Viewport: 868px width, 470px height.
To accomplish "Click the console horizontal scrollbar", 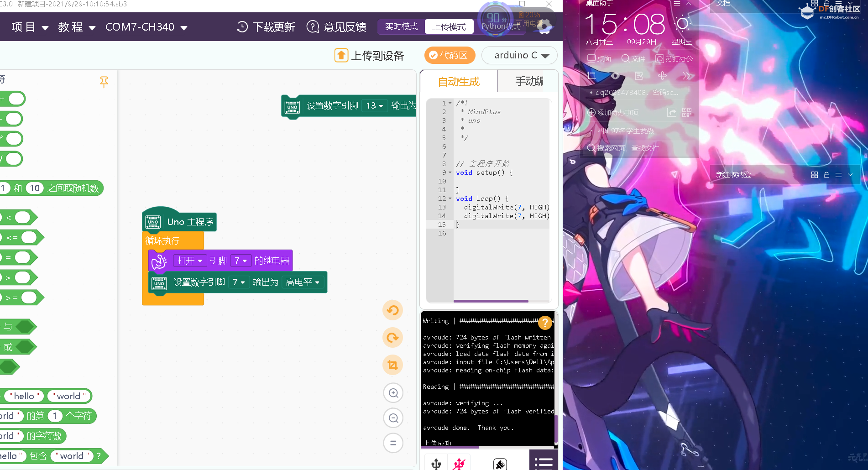I will pos(450,447).
